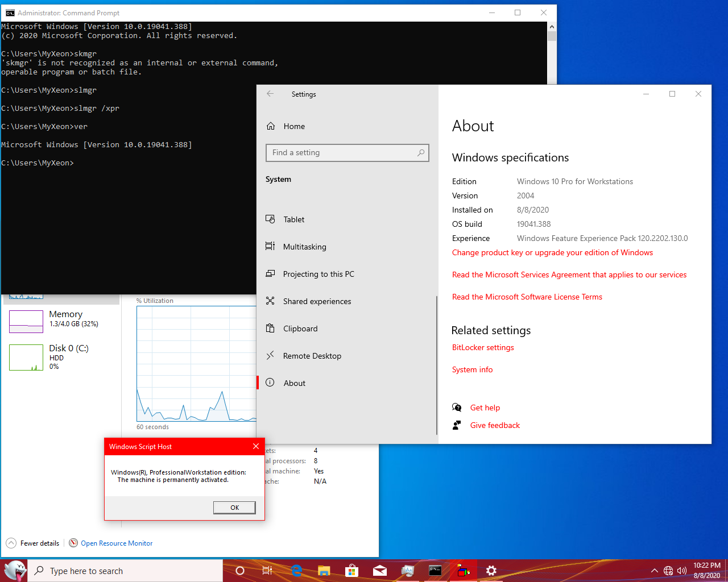Click the Find a setting search box

347,153
